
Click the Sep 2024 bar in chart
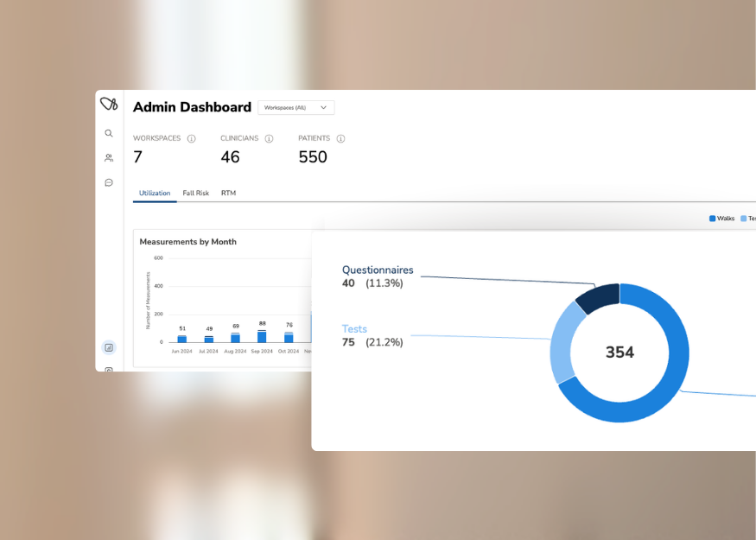[x=262, y=337]
